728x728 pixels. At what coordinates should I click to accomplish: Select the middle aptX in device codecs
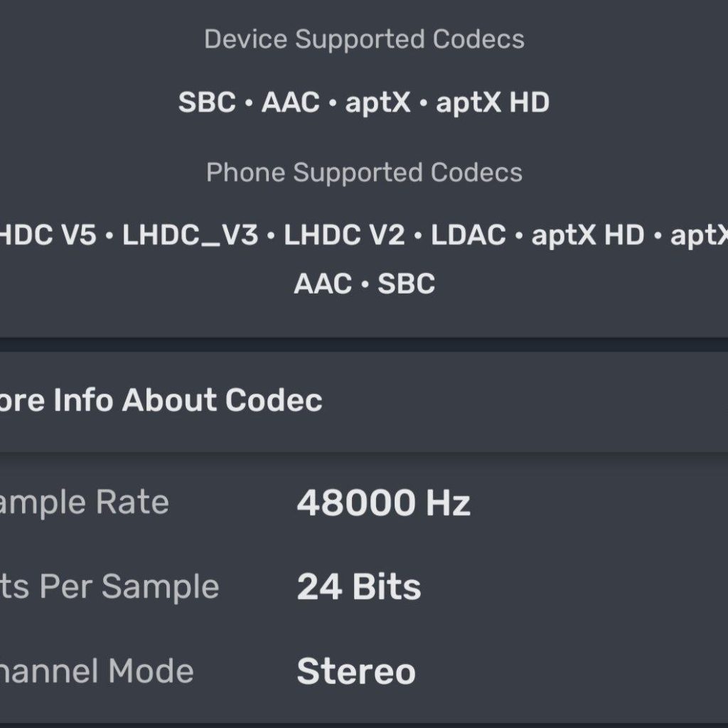[378, 103]
